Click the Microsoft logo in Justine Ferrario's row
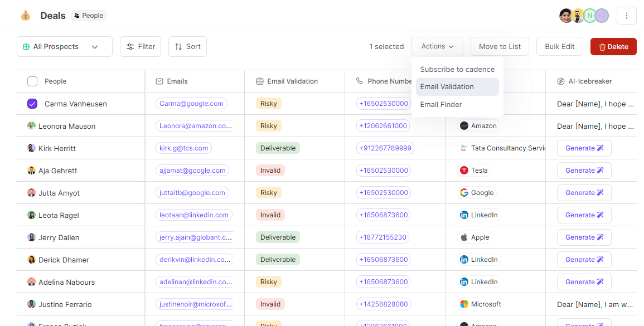Image resolution: width=644 pixels, height=326 pixels. tap(463, 304)
